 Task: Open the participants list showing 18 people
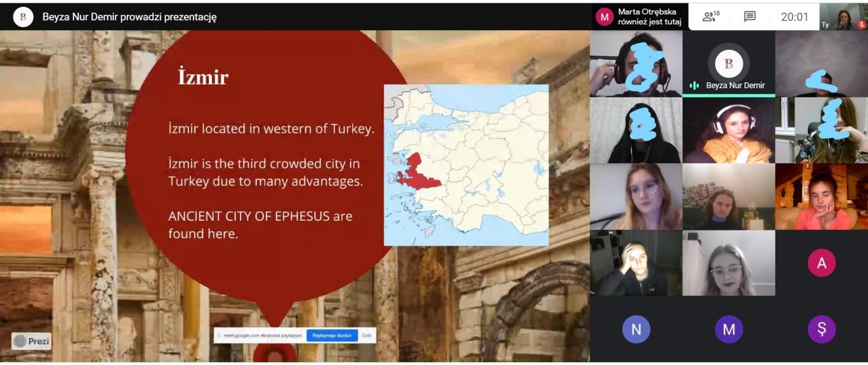click(711, 17)
